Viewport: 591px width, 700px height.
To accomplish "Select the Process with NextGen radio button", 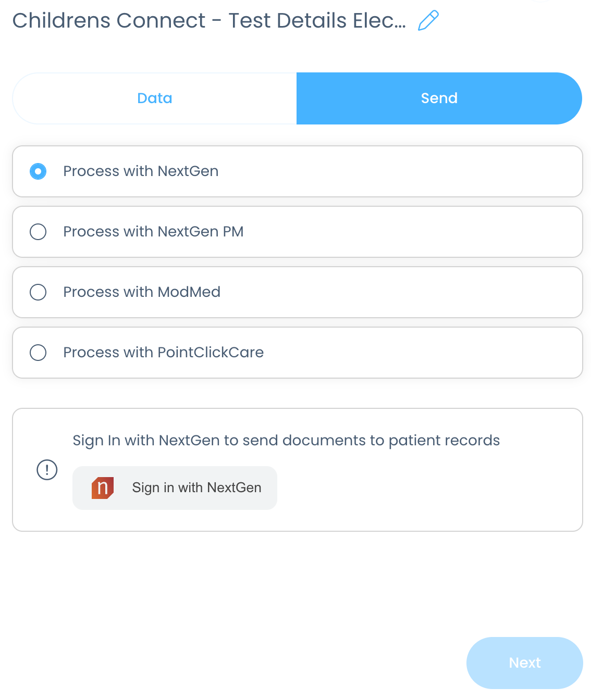I will (x=38, y=171).
